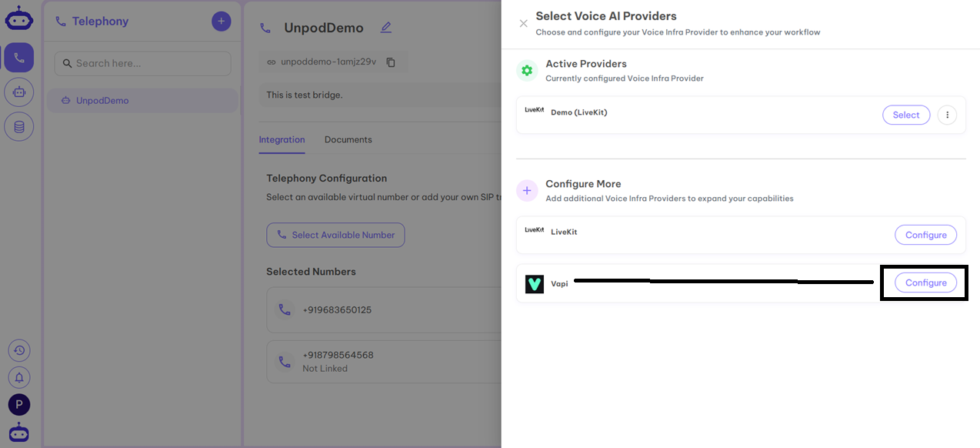Open the history clock icon in sidebar
The height and width of the screenshot is (448, 980).
pyautogui.click(x=19, y=350)
